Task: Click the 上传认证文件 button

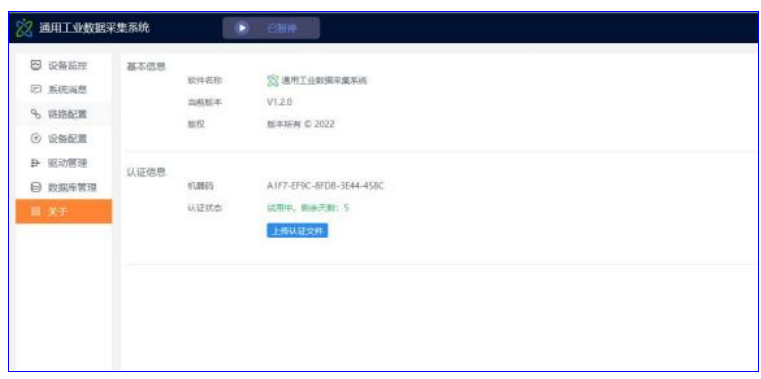Action: coord(298,231)
